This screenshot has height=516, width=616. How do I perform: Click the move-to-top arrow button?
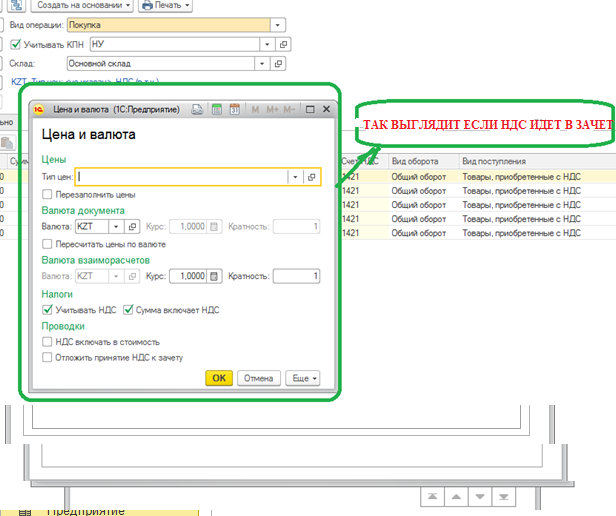point(433,497)
